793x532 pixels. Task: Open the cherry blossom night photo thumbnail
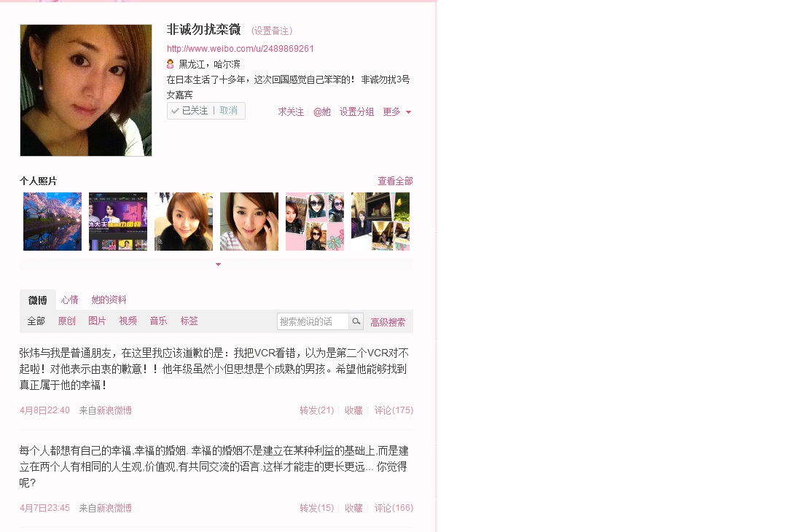(52, 222)
